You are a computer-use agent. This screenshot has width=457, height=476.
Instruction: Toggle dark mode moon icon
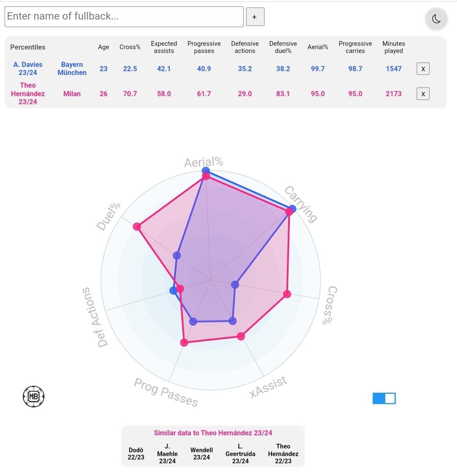tap(436, 19)
